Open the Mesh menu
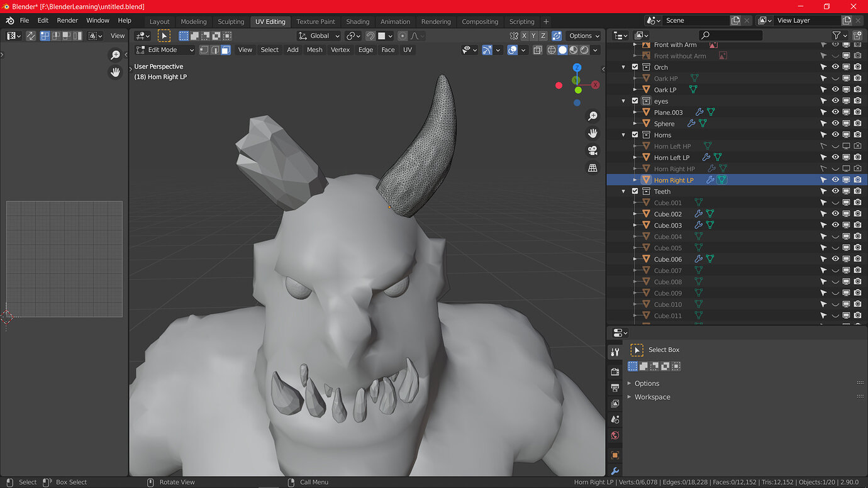Screen dimensions: 868x488 pyautogui.click(x=314, y=50)
